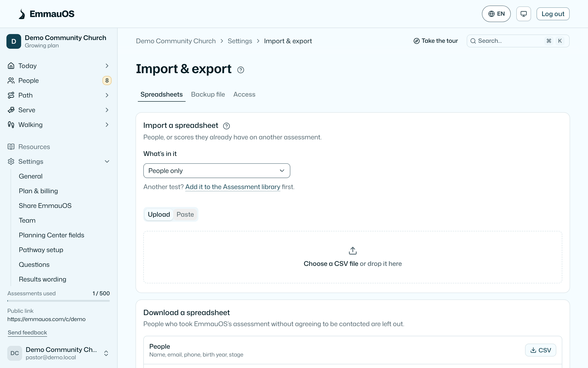Image resolution: width=588 pixels, height=368 pixels.
Task: Collapse the Settings section chevron
Action: (x=107, y=162)
